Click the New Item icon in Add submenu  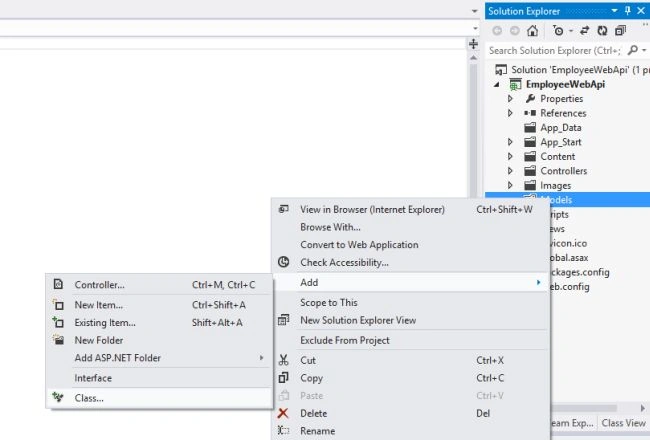click(x=58, y=305)
